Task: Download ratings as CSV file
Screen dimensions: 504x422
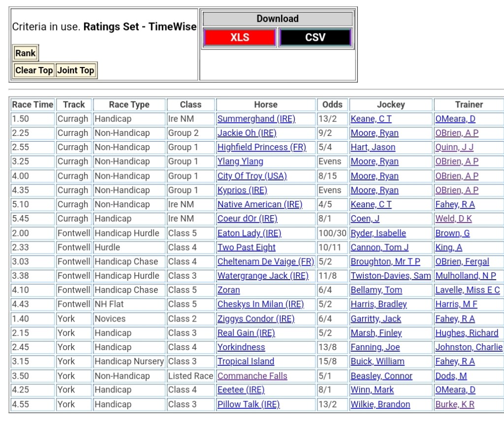Action: tap(315, 38)
